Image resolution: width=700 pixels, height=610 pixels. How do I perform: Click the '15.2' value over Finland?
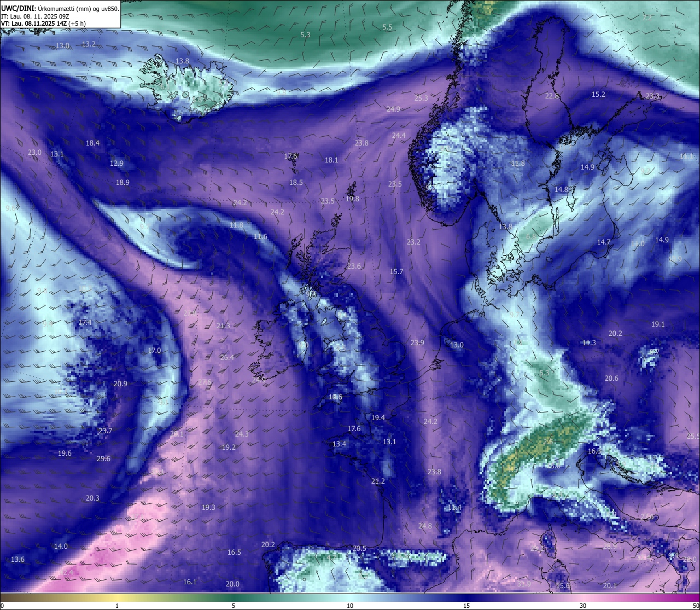(x=599, y=95)
